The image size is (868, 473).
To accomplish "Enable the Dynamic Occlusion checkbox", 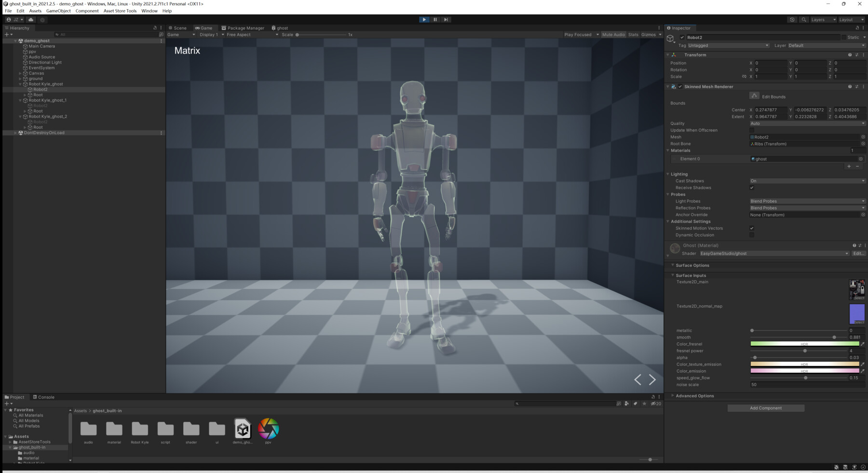I will [752, 235].
